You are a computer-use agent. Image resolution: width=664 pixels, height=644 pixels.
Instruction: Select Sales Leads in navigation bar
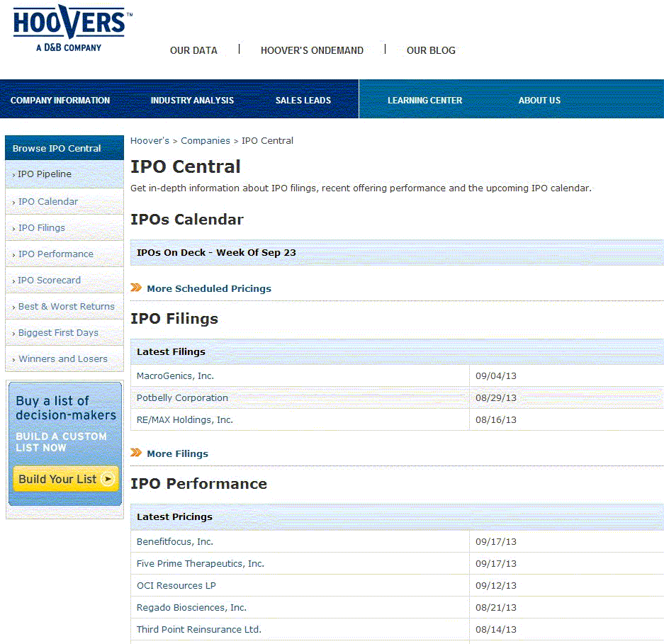coord(303,101)
